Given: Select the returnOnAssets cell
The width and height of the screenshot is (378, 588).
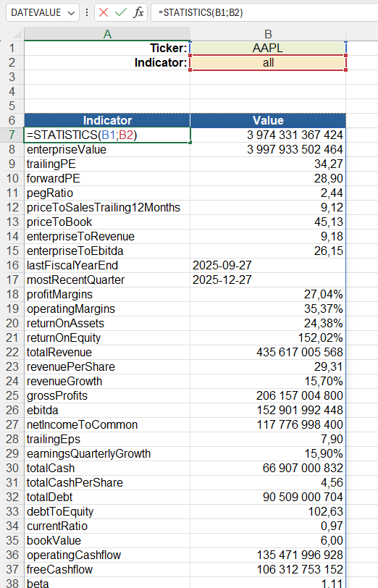Looking at the screenshot, I should (x=107, y=324).
